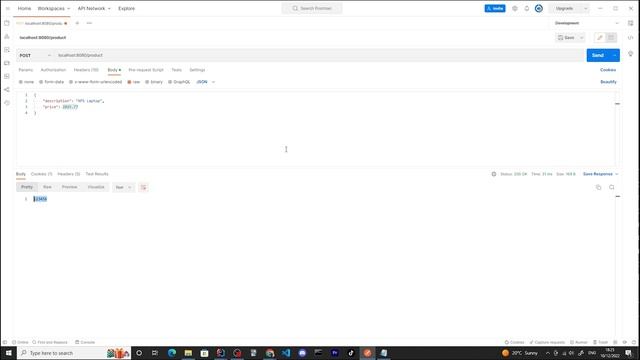The width and height of the screenshot is (640, 360).
Task: Open the environment quick look icon
Action: click(630, 23)
